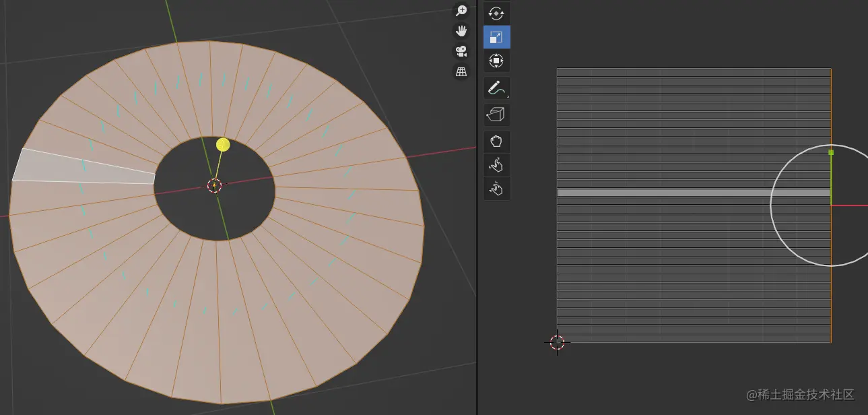868x415 pixels.
Task: Click the green Y-axis scale handle
Action: pos(831,153)
